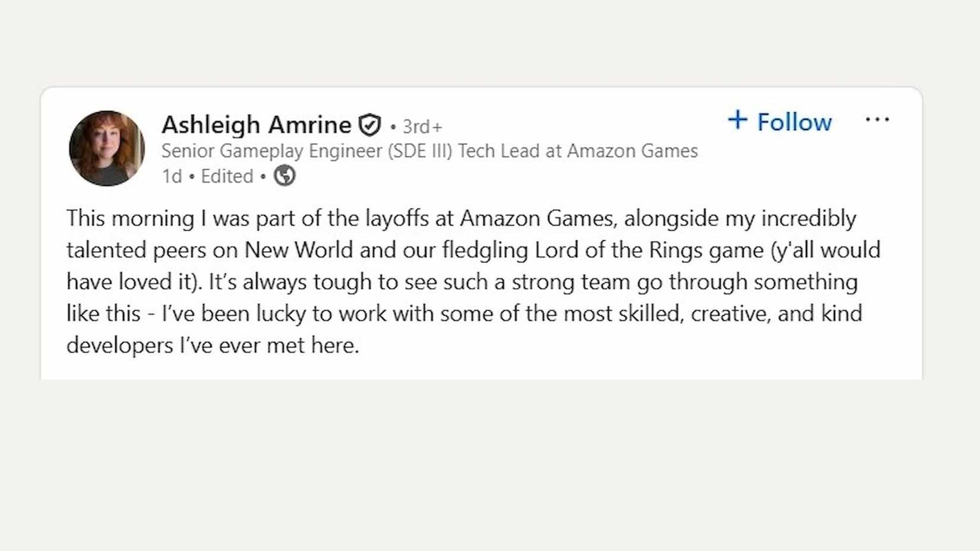
Task: Click the Edited label on the post
Action: tap(226, 175)
